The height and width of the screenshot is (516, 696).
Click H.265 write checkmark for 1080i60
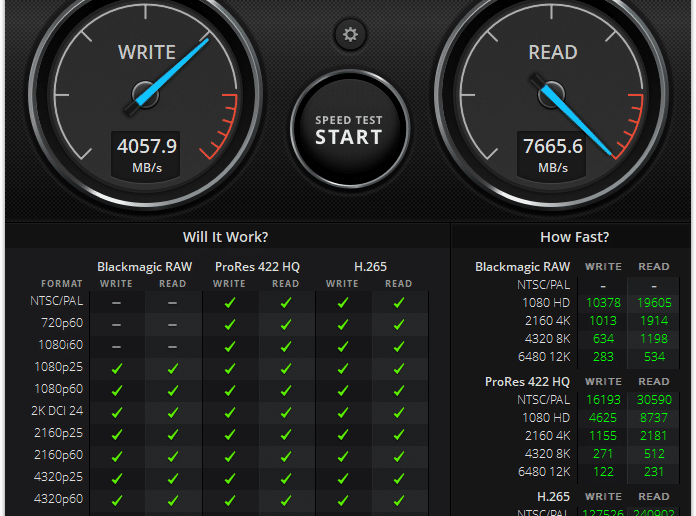[343, 346]
